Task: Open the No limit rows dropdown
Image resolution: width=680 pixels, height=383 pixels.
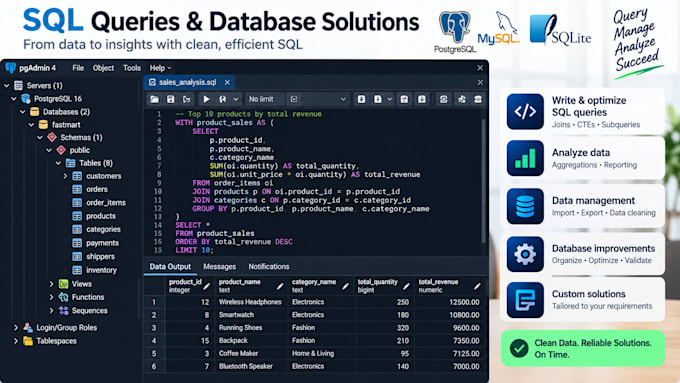Action: click(x=264, y=99)
